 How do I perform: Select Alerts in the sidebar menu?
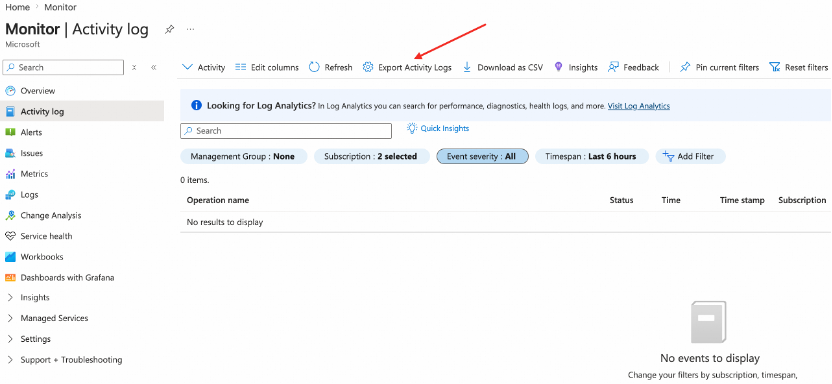coord(31,132)
